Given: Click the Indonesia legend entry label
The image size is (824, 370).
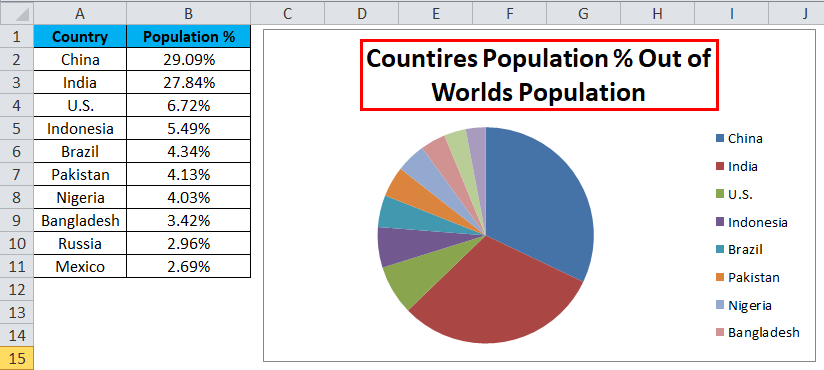Looking at the screenshot, I should pyautogui.click(x=758, y=222).
